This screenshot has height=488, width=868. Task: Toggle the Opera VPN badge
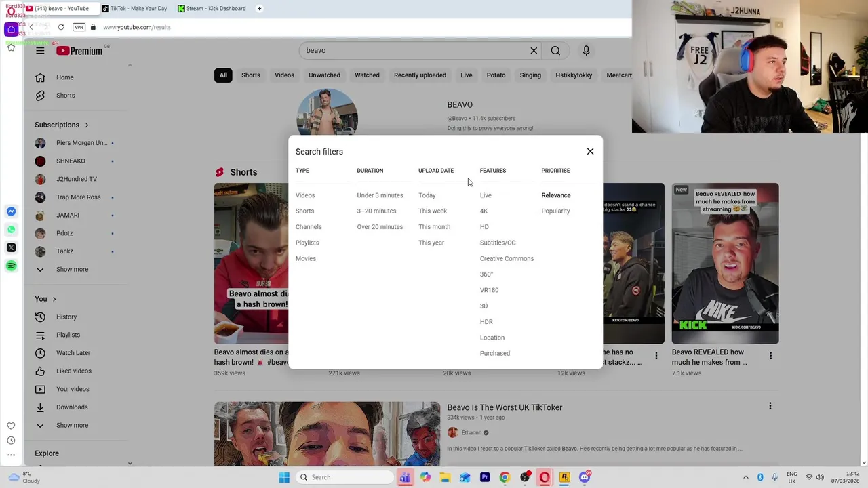tap(79, 27)
